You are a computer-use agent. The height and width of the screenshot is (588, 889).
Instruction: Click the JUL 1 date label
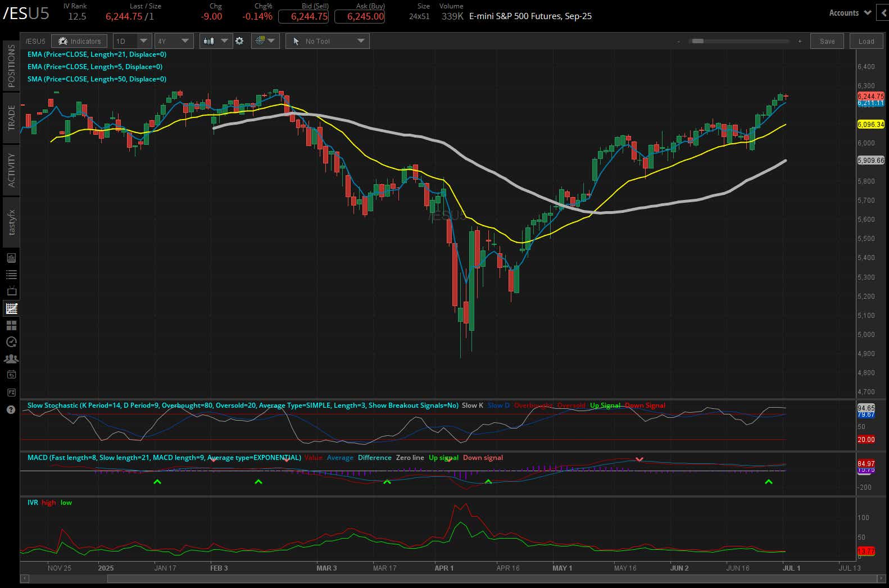pyautogui.click(x=791, y=568)
